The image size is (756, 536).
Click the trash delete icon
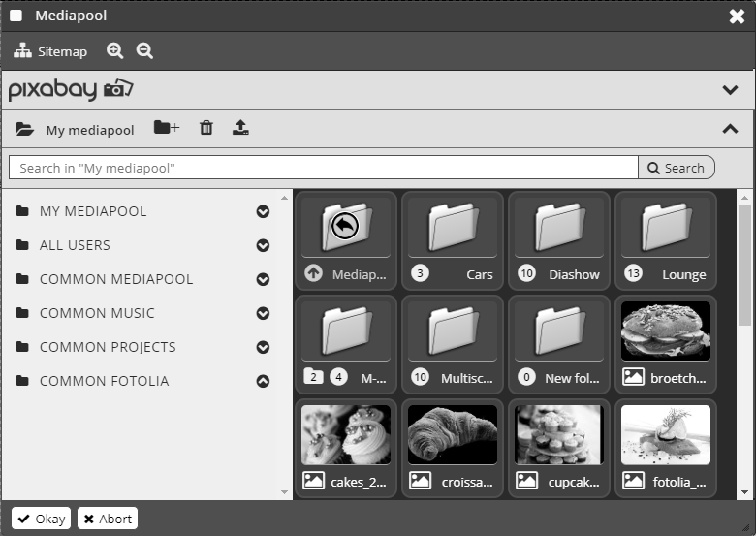(x=206, y=128)
